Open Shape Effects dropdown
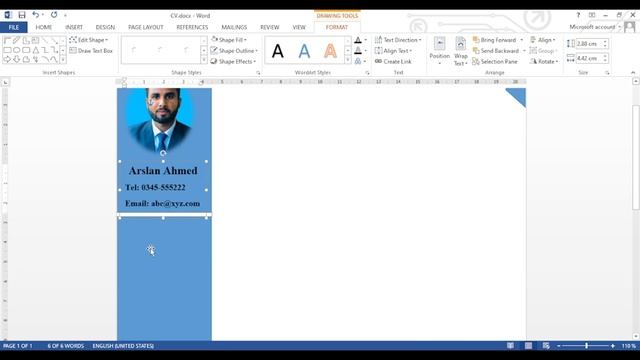Image resolution: width=640 pixels, height=360 pixels. [233, 62]
